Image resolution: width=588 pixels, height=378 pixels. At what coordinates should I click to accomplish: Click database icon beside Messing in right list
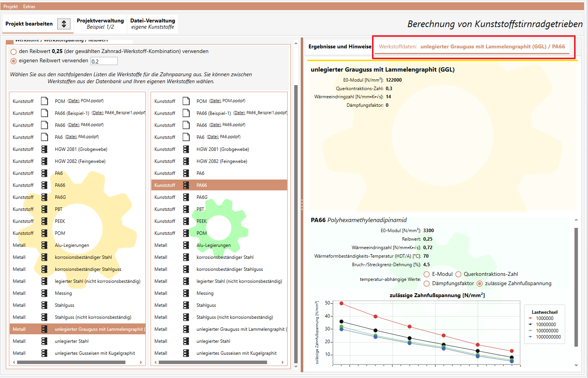pyautogui.click(x=186, y=293)
